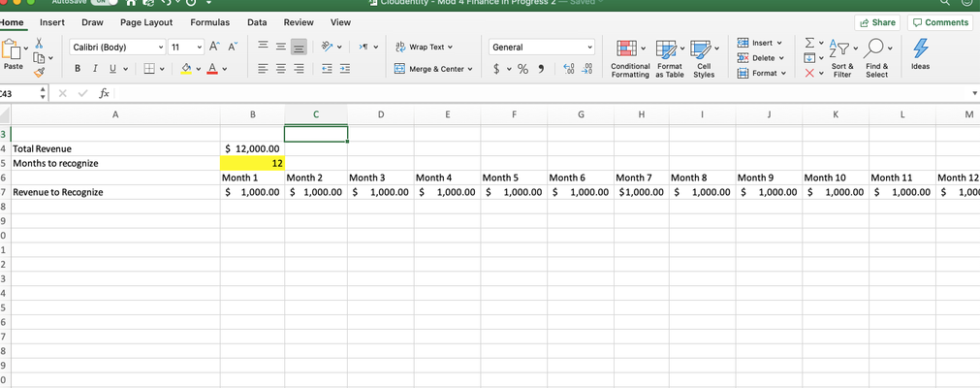Increase font size with larger A icon
The image size is (980, 388).
click(x=214, y=47)
